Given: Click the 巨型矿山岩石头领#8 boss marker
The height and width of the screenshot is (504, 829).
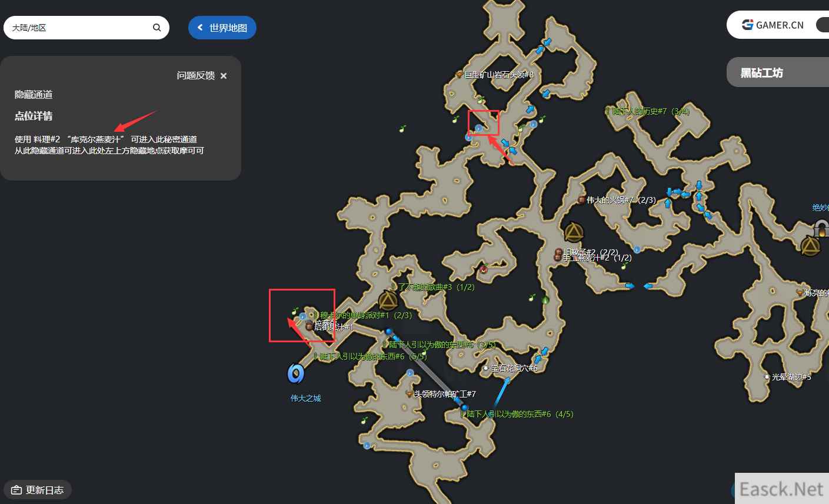Looking at the screenshot, I should pyautogui.click(x=460, y=75).
